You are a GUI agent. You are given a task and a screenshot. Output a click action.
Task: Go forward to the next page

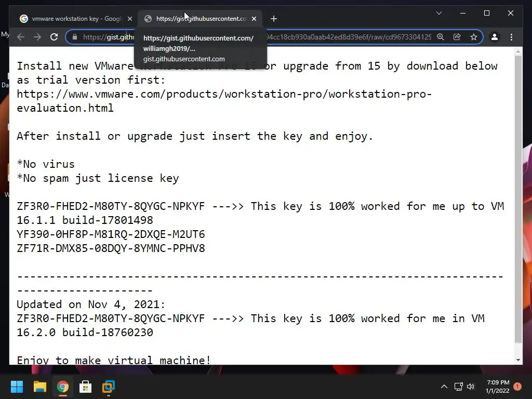click(37, 37)
